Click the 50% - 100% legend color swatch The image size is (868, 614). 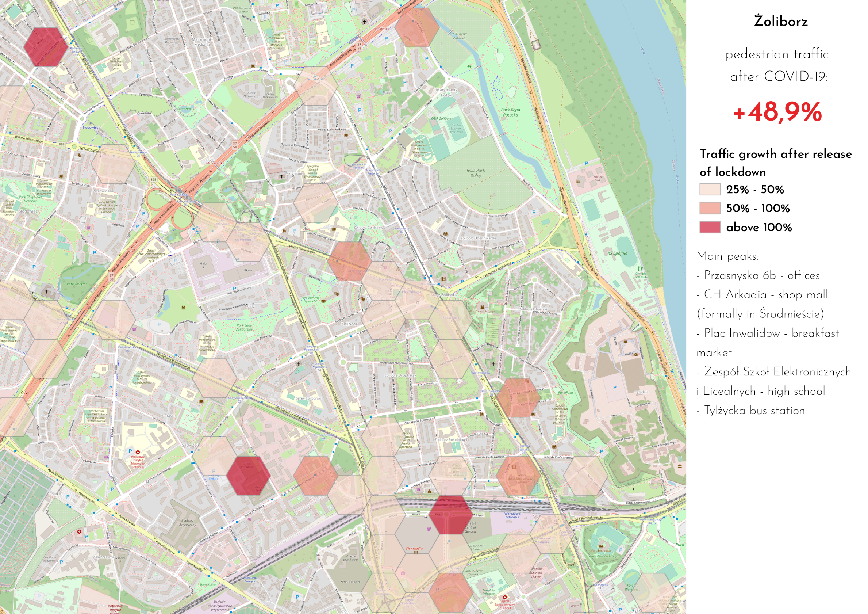710,208
